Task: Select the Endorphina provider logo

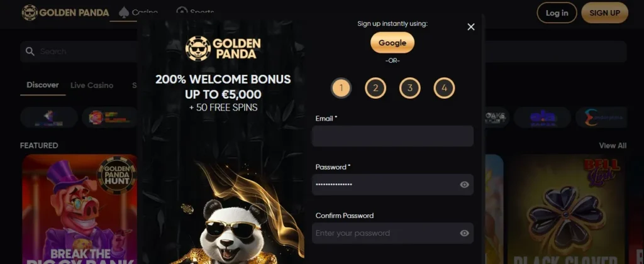Action: click(604, 118)
